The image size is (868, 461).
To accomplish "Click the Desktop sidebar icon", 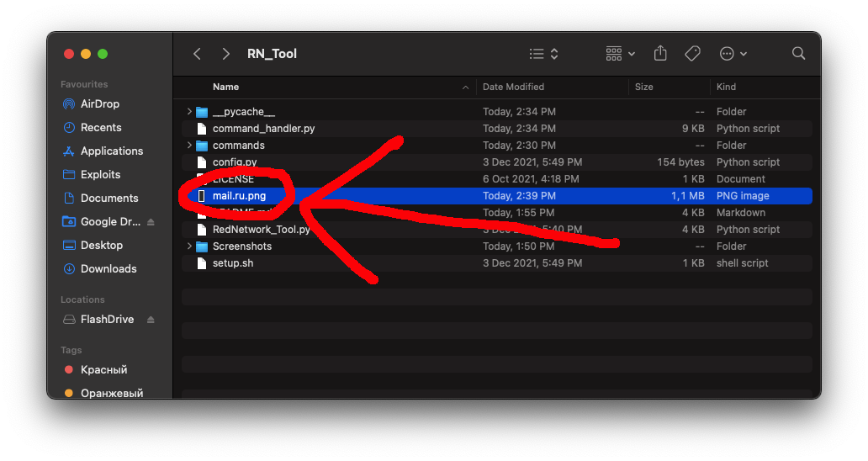I will click(69, 245).
